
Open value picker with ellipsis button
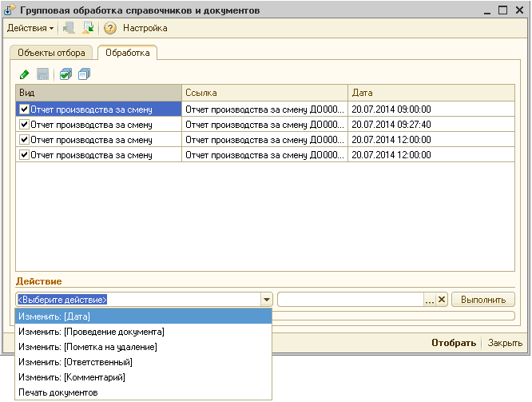click(x=429, y=300)
